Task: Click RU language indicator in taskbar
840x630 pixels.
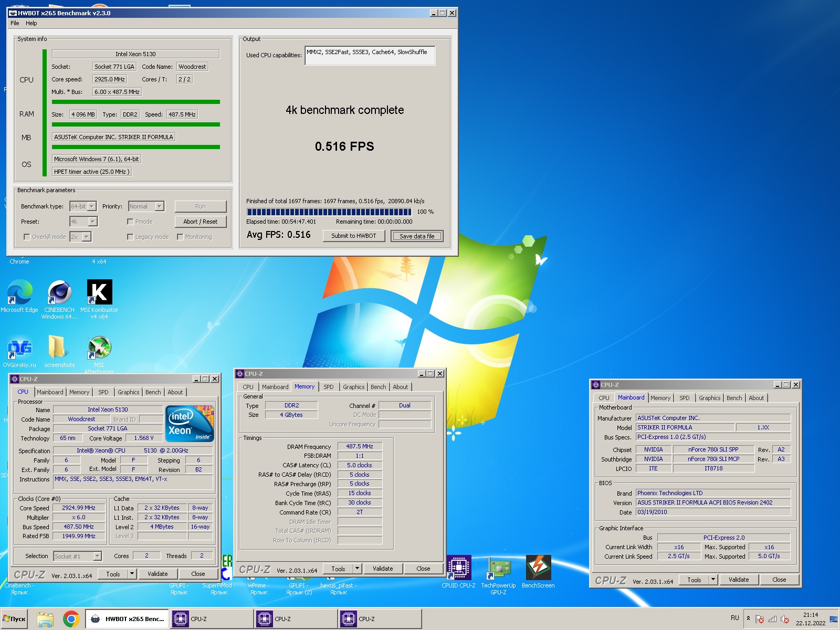Action: (x=734, y=618)
